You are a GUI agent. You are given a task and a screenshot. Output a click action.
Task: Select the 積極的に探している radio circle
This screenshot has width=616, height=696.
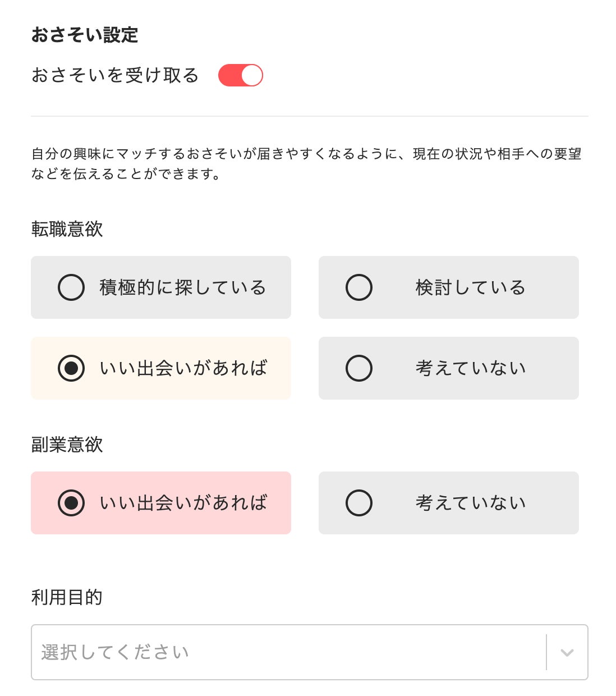pyautogui.click(x=71, y=287)
